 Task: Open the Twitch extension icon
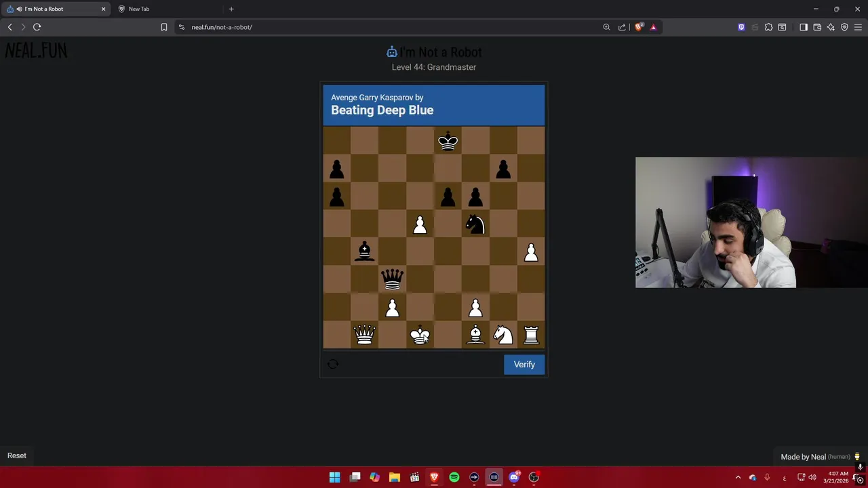click(x=741, y=27)
